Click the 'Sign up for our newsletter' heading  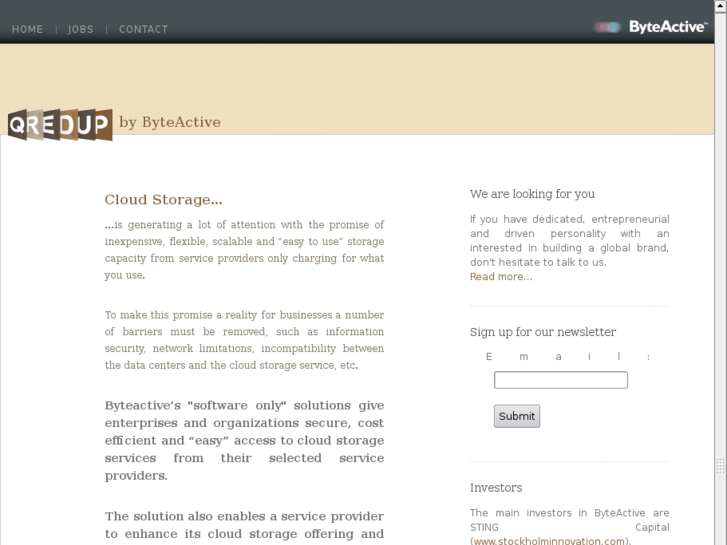542,332
